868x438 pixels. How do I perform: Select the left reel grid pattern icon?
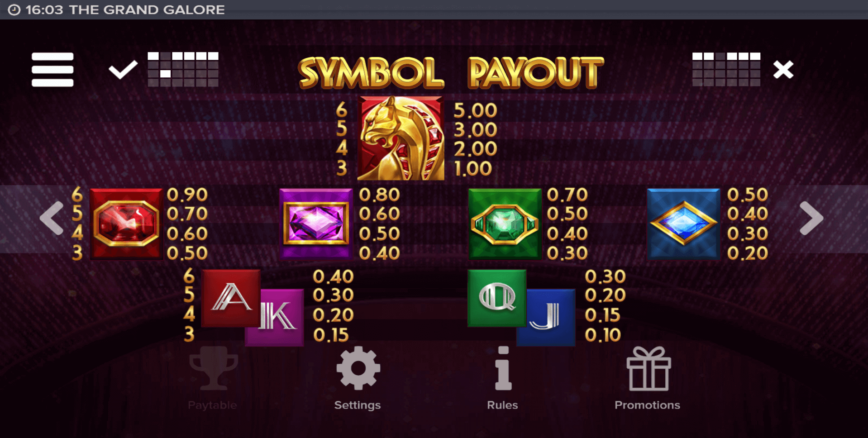(183, 69)
